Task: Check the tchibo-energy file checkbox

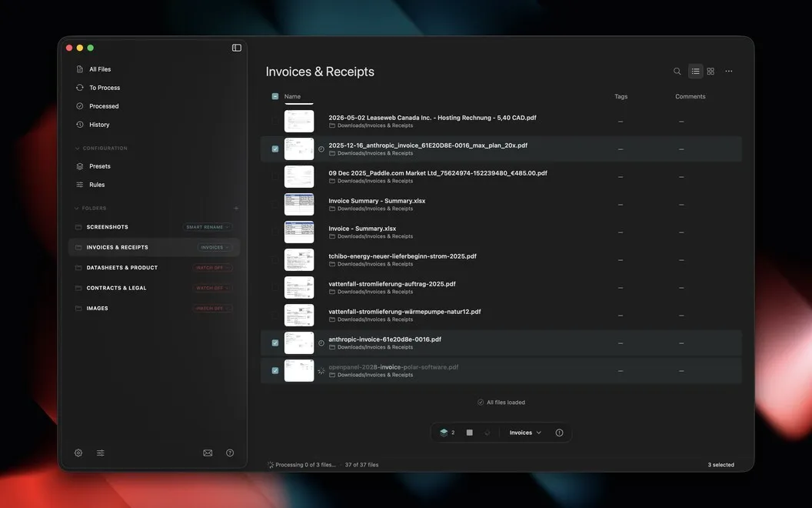Action: pos(275,259)
